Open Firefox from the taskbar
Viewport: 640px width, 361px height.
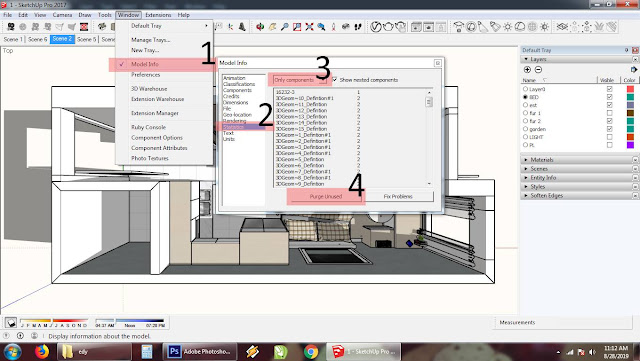click(41, 352)
